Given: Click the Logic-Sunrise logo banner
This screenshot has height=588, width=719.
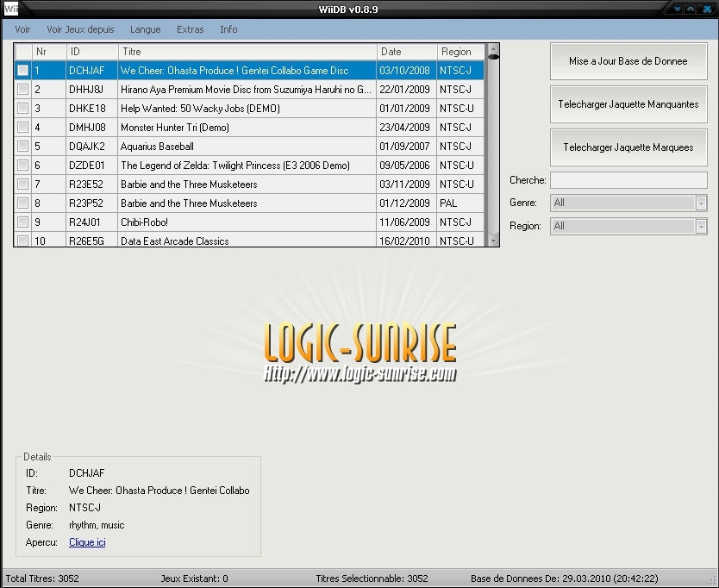Looking at the screenshot, I should [x=360, y=353].
